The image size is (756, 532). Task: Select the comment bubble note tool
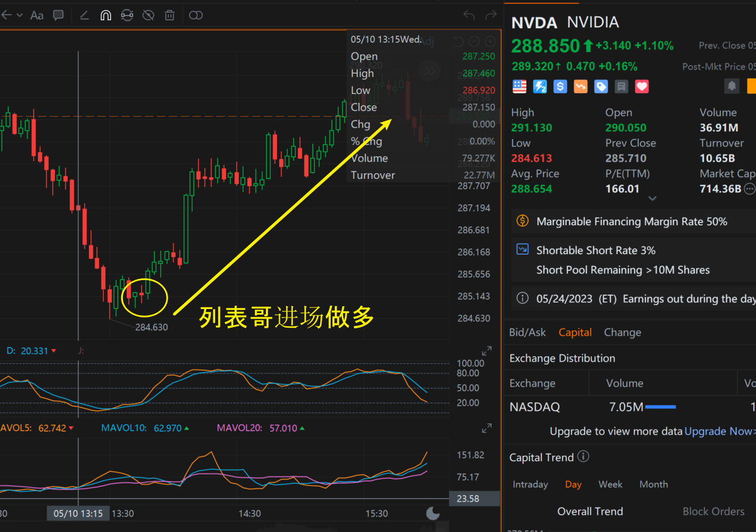click(58, 15)
